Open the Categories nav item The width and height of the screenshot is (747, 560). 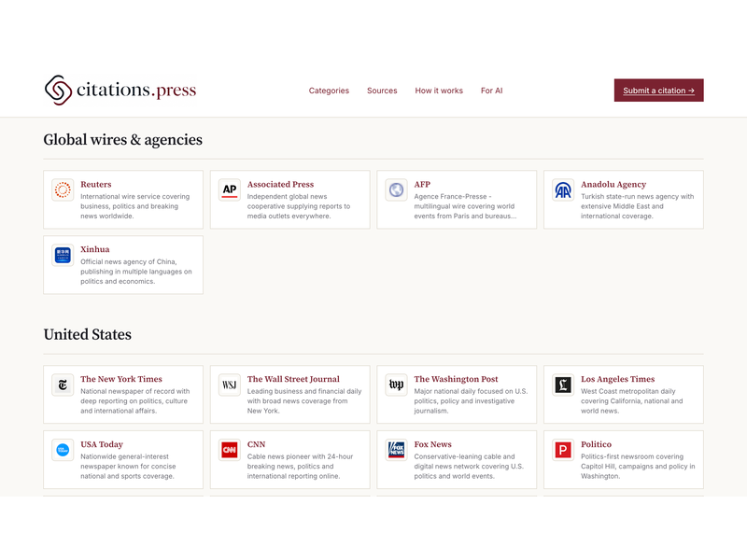pyautogui.click(x=329, y=91)
